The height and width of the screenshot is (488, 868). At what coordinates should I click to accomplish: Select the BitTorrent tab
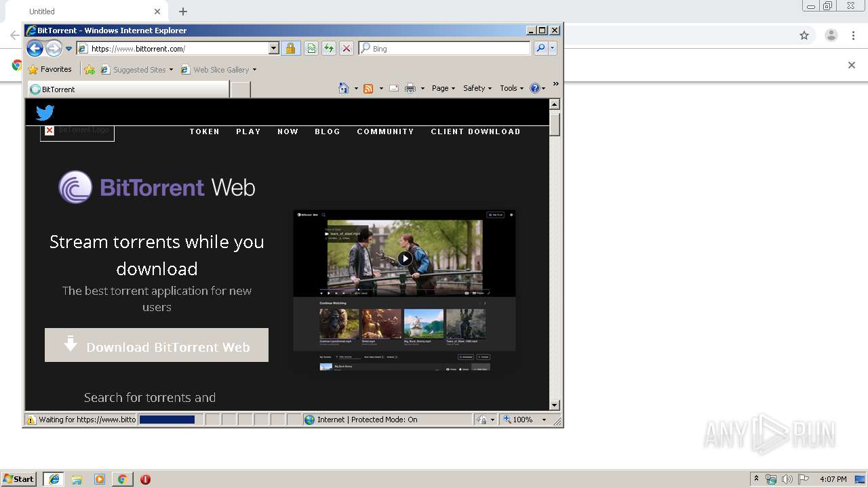(128, 89)
